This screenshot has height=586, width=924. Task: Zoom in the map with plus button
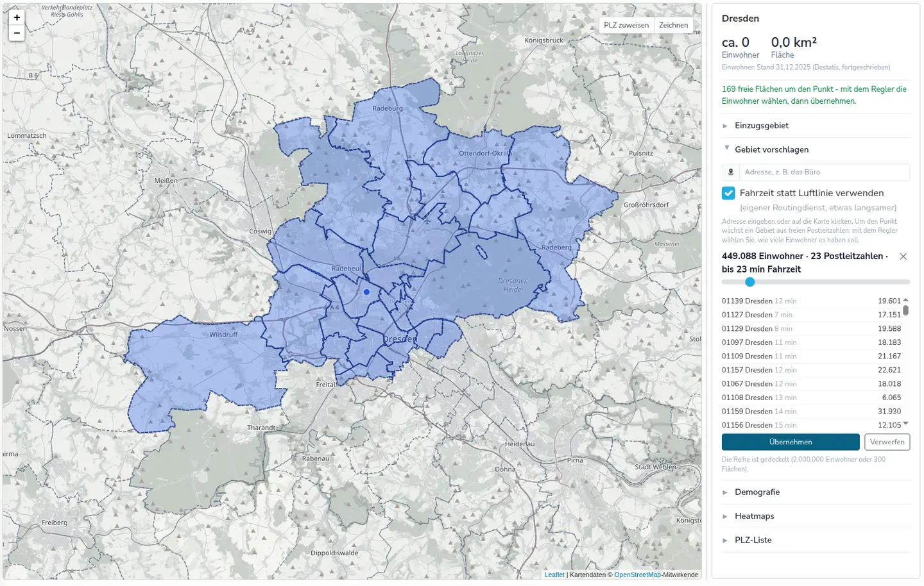point(17,17)
